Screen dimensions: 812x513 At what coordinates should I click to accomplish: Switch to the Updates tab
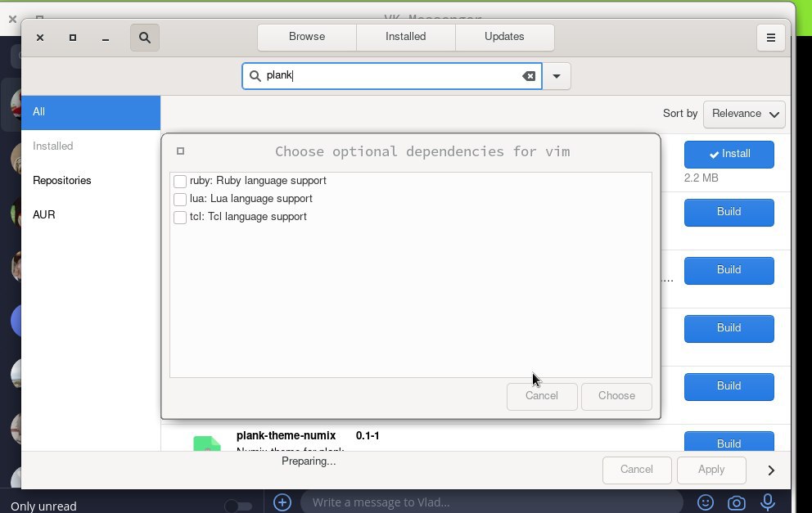click(x=504, y=37)
